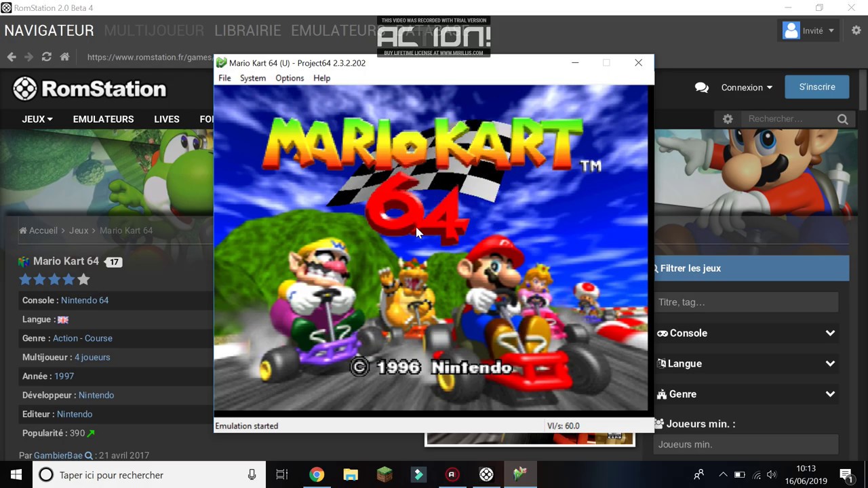Open Project64 System menu
868x488 pixels.
click(252, 78)
